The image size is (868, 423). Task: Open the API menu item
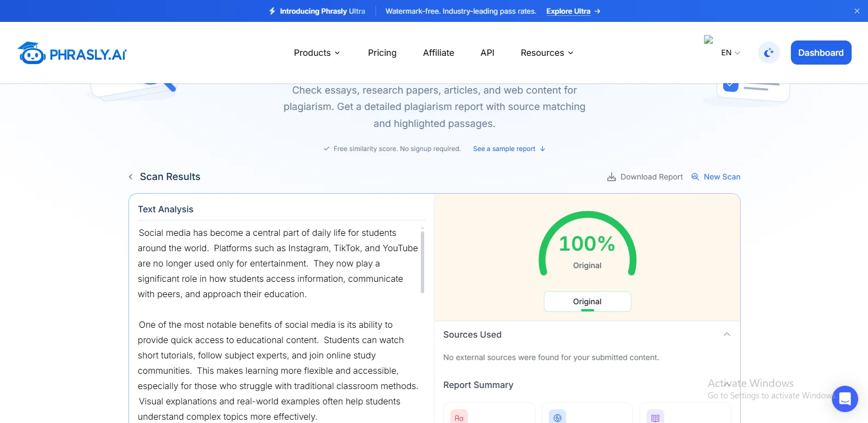point(487,53)
